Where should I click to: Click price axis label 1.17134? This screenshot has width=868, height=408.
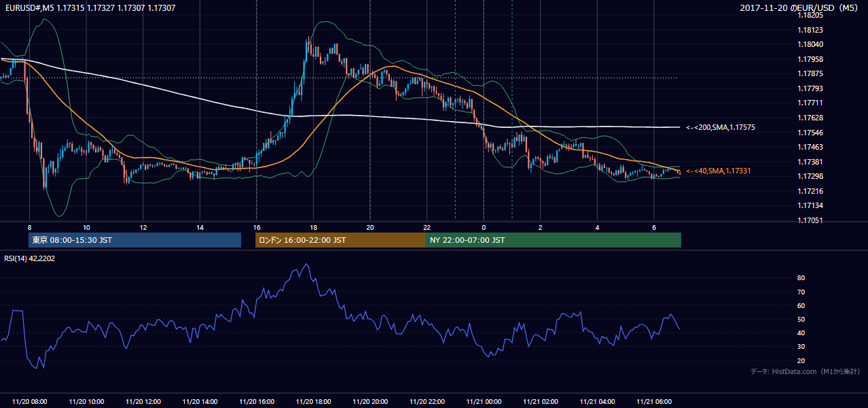pos(810,205)
